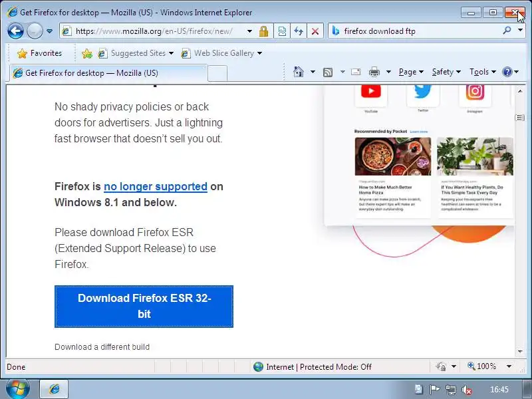Open the Safety menu

click(446, 72)
